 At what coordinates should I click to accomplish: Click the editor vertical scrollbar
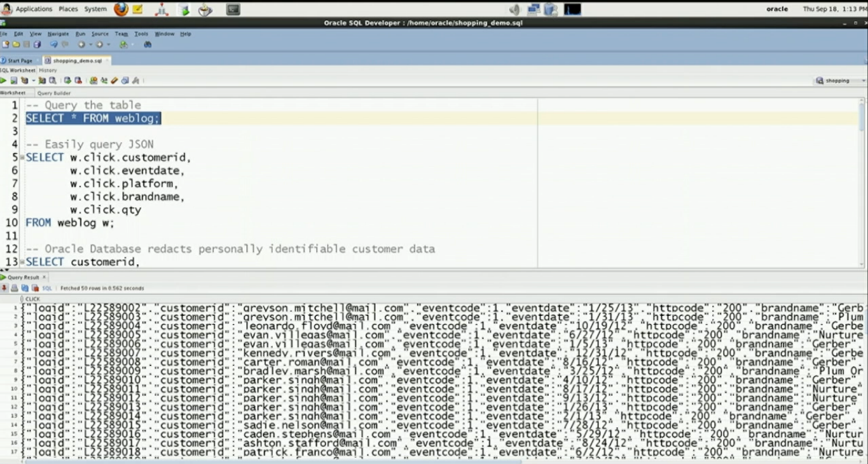[862, 183]
